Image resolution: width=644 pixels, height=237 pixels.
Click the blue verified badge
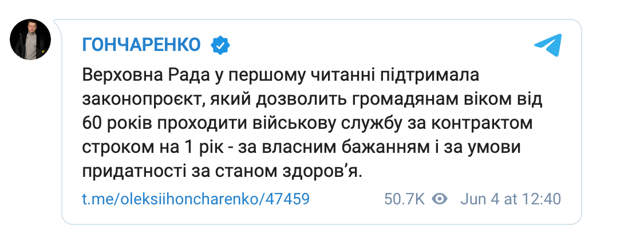(x=220, y=45)
